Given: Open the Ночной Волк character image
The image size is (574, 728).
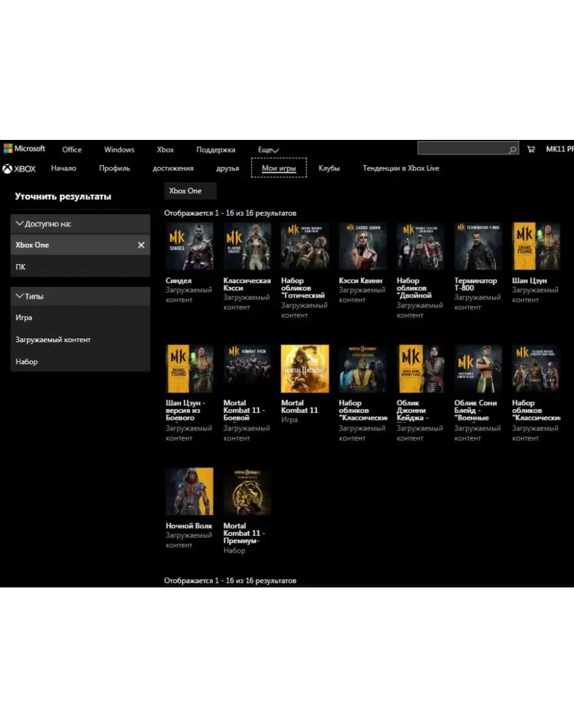Looking at the screenshot, I should tap(189, 492).
